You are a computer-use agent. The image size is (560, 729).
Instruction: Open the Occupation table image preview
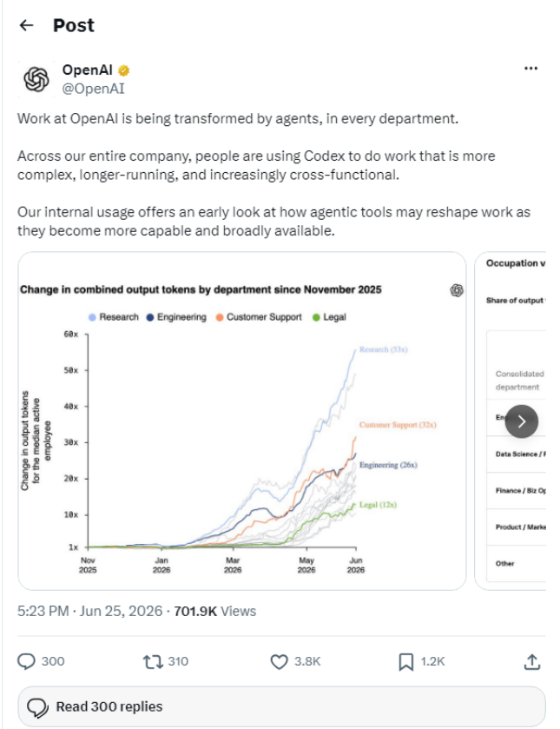(x=511, y=421)
